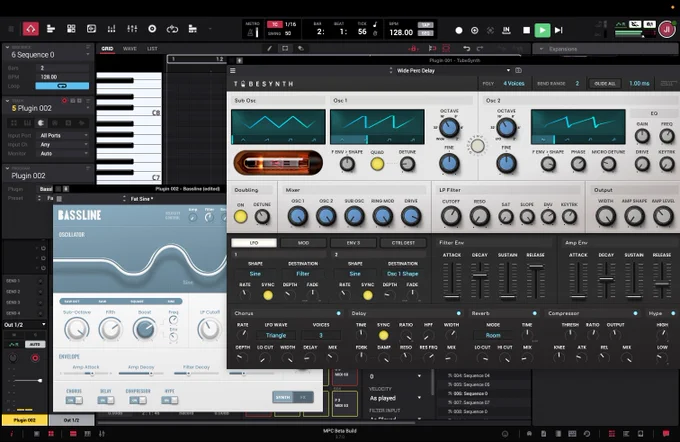
Task: Click the Play Start button
Action: 559,30
